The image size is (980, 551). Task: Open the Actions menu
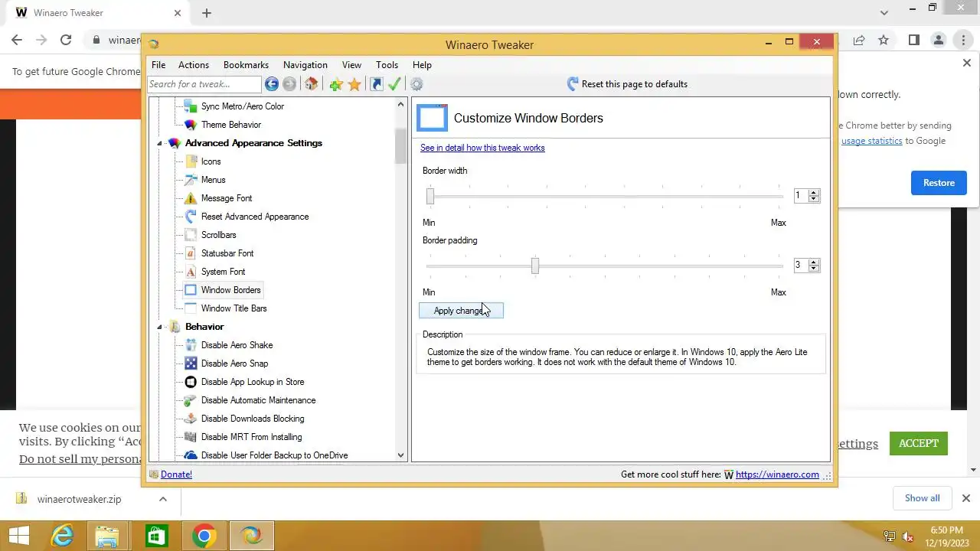coord(194,65)
